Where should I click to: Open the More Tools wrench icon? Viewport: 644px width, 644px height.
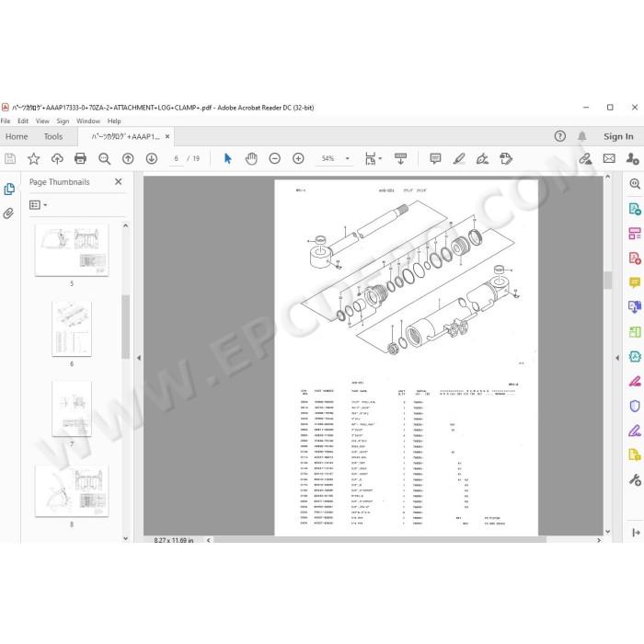[x=635, y=479]
